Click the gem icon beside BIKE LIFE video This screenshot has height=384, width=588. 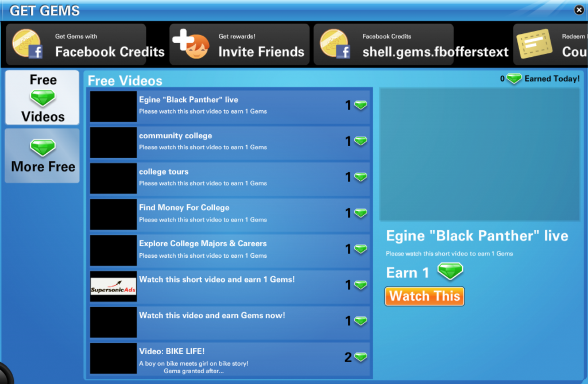click(x=361, y=358)
